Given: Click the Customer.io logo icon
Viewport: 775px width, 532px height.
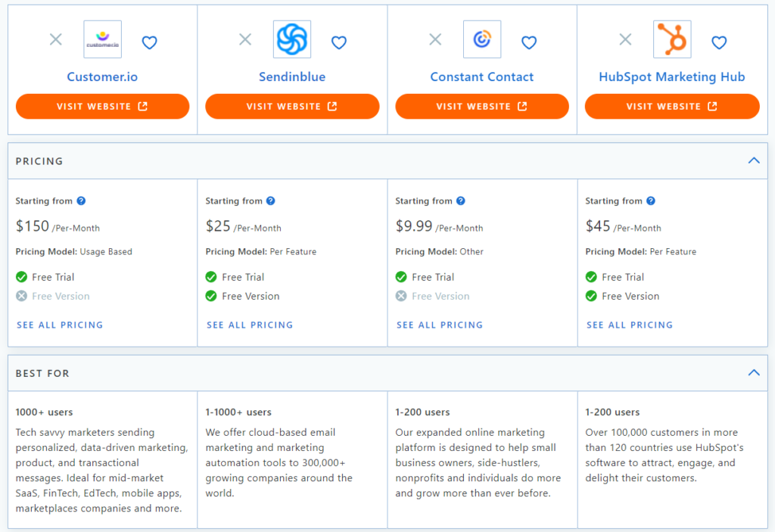Looking at the screenshot, I should coord(102,39).
